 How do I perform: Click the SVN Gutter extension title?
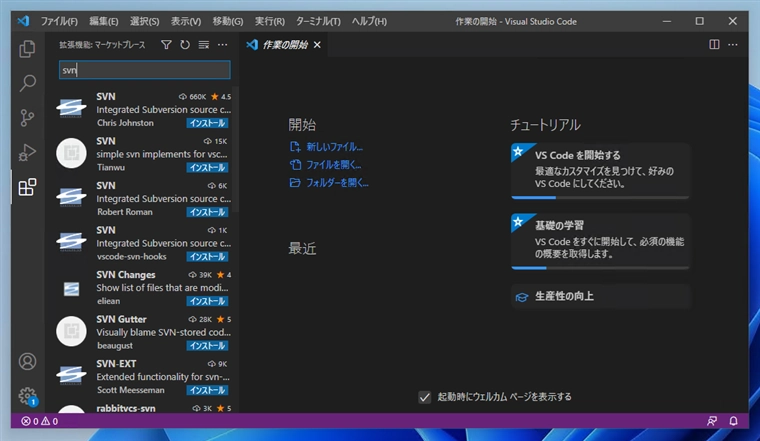coord(121,319)
